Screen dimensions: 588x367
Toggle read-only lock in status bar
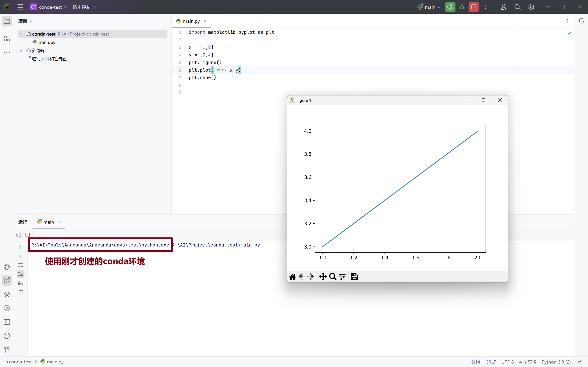click(x=580, y=362)
